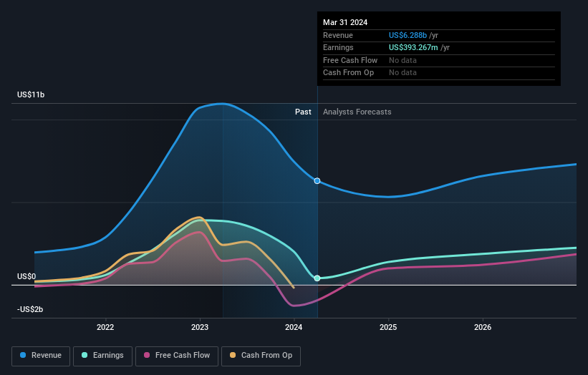Click the 'Analysts Forecasts' label
Viewport: 588px width, 375px height.
[x=357, y=112]
